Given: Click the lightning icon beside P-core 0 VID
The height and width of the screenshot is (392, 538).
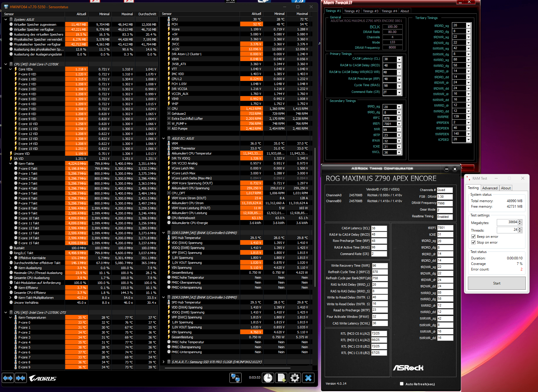Looking at the screenshot, I should point(15,74).
